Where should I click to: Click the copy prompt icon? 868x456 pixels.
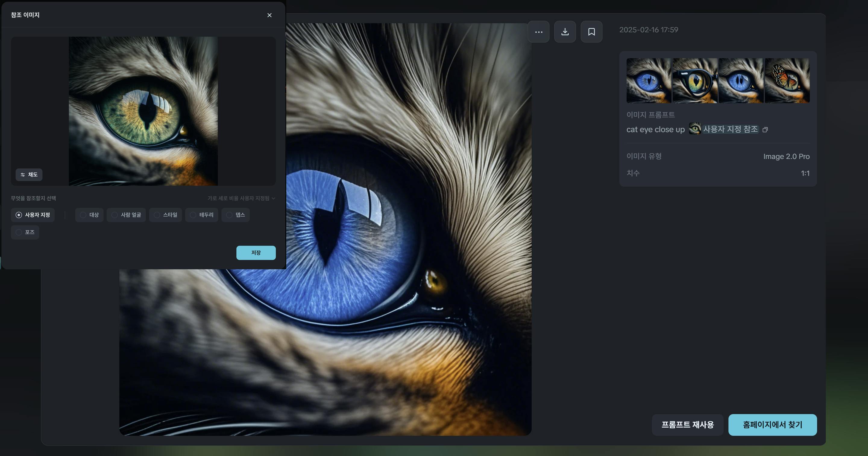tap(765, 130)
